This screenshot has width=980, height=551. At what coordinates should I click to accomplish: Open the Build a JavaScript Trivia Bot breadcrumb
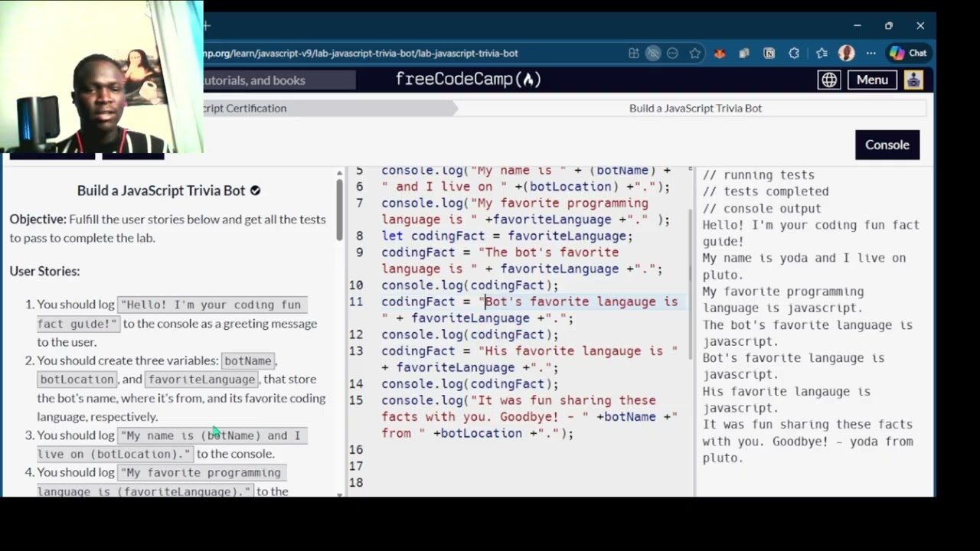695,108
